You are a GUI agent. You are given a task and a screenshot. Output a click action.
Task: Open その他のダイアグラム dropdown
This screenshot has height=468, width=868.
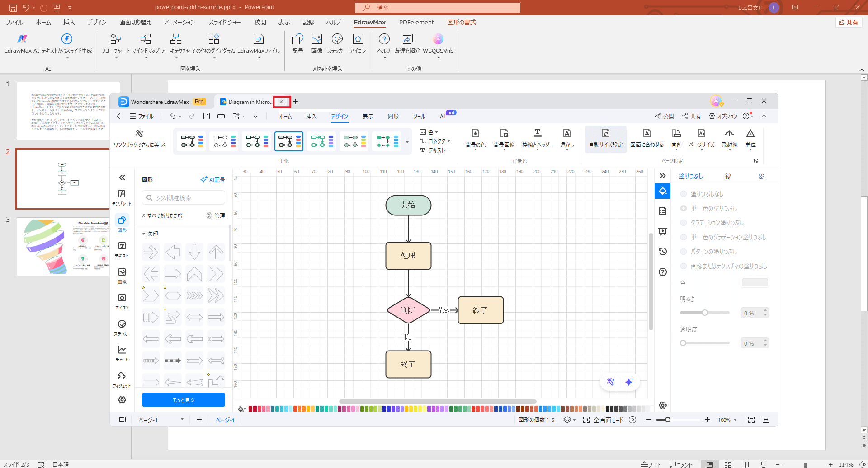(213, 45)
